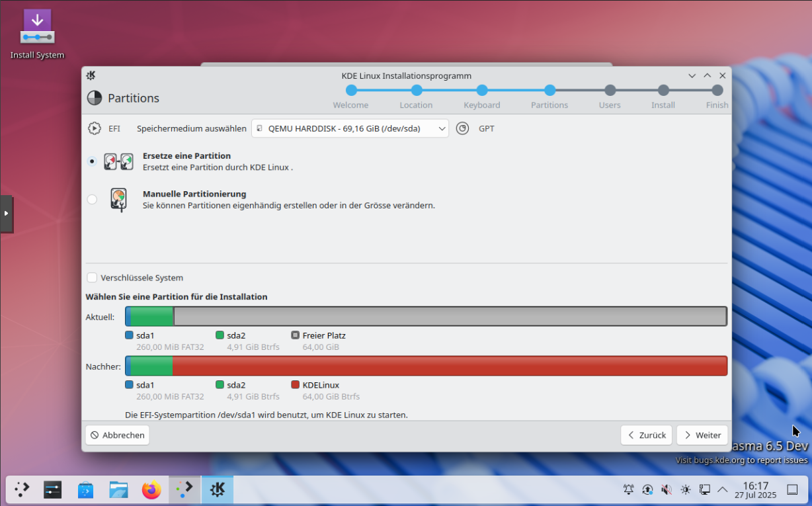Expand the panel handle on the left screen edge

(x=7, y=214)
